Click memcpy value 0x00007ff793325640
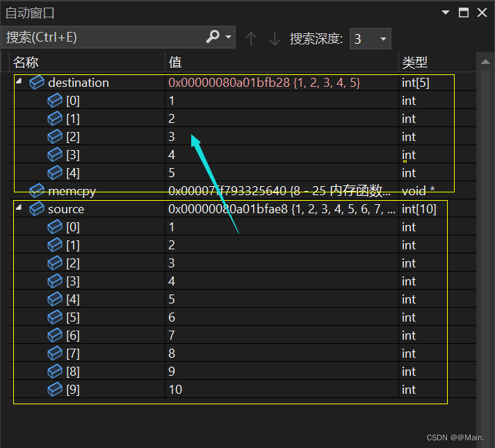This screenshot has height=448, width=495. click(x=227, y=191)
